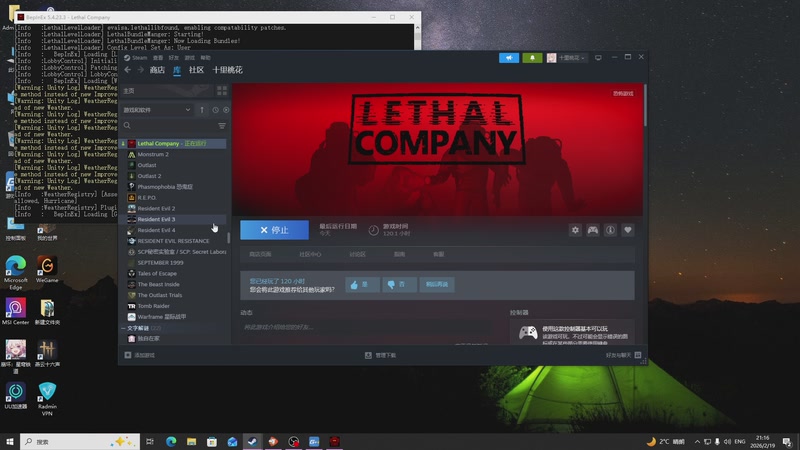Click the Steam back navigation arrow
Image resolution: width=800 pixels, height=450 pixels.
pos(128,70)
